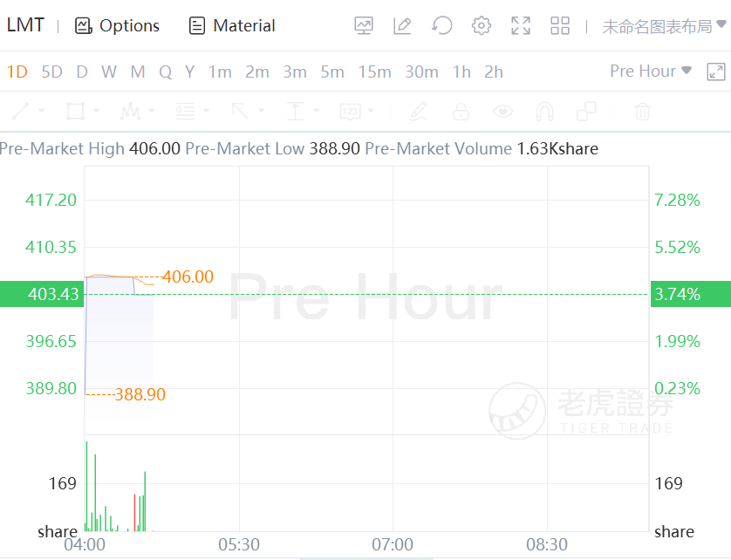Open the 未命名图表布局 layout dropdown
Image resolution: width=731 pixels, height=560 pixels.
click(663, 26)
